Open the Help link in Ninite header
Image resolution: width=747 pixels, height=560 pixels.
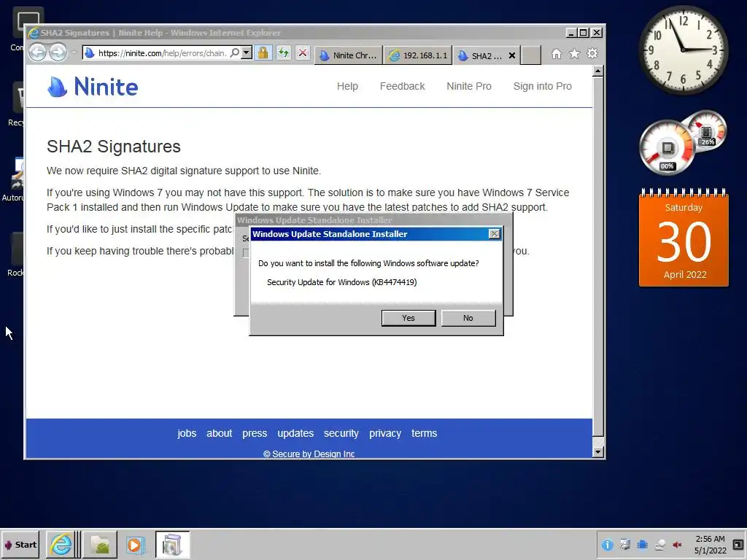click(x=347, y=86)
